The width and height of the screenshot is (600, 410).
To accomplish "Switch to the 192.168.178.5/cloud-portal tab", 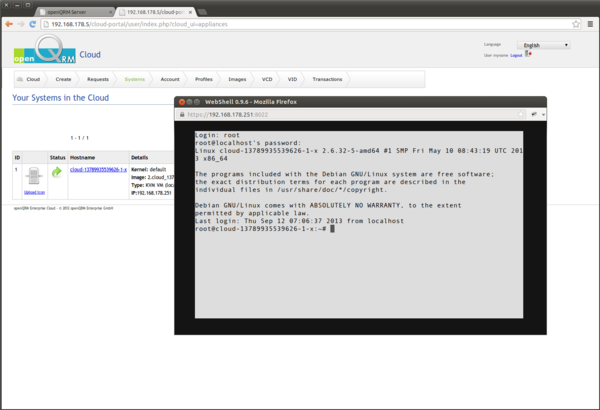I will pyautogui.click(x=155, y=12).
